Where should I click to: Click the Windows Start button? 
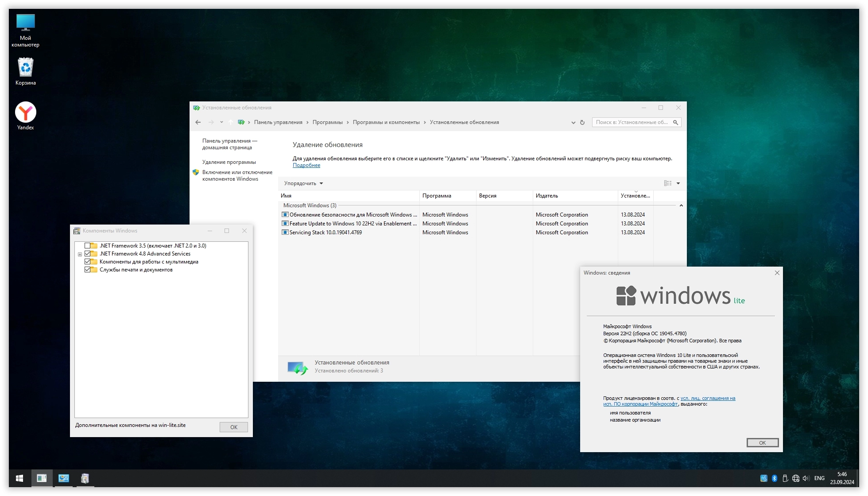tap(19, 478)
